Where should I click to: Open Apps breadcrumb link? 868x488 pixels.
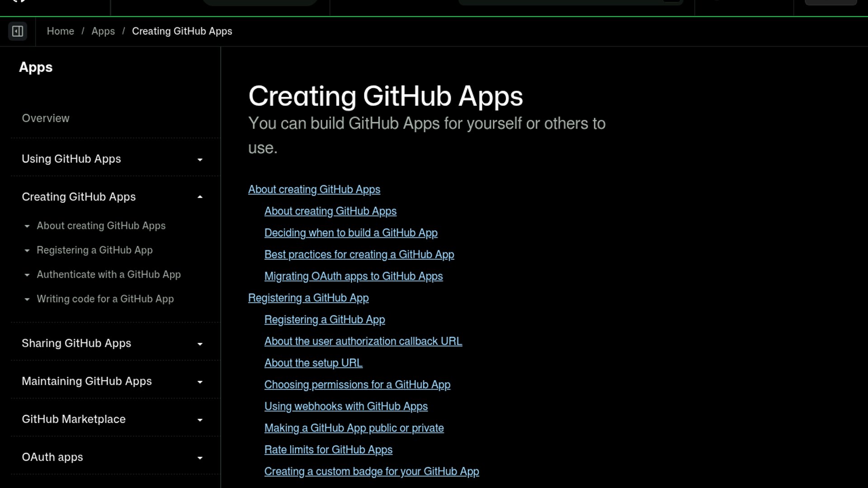tap(103, 31)
